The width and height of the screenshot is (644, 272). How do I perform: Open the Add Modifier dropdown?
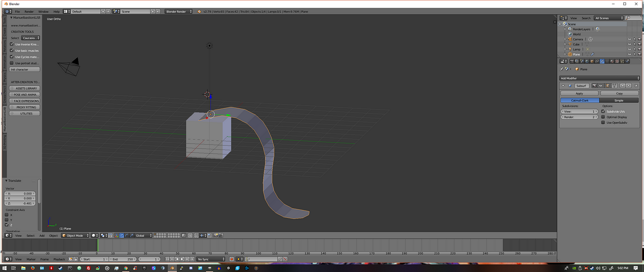click(x=600, y=78)
